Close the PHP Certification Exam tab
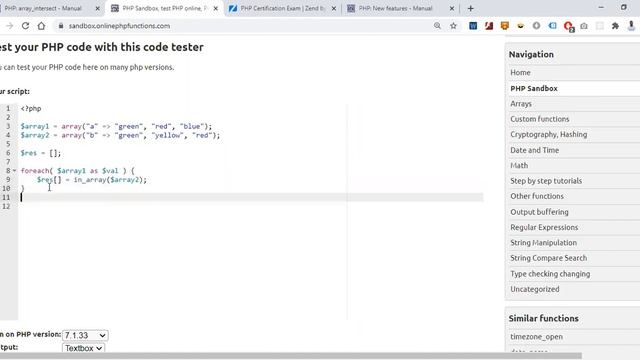 coord(334,8)
